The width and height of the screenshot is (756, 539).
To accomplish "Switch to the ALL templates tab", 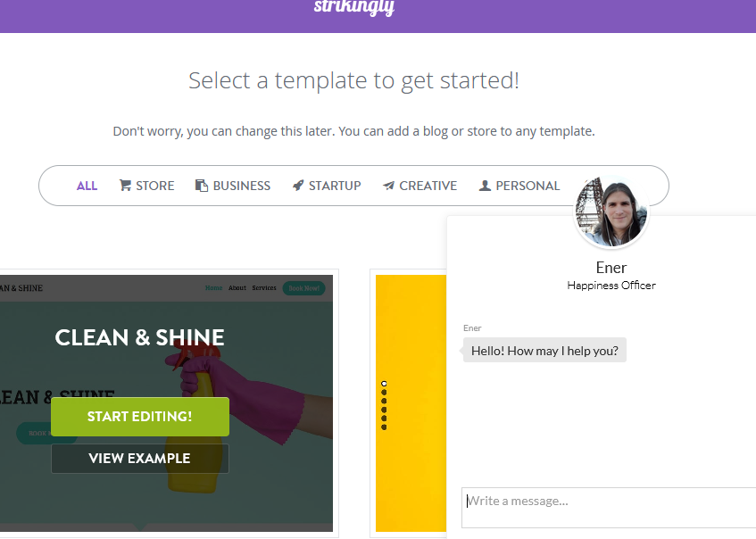I will pos(87,186).
